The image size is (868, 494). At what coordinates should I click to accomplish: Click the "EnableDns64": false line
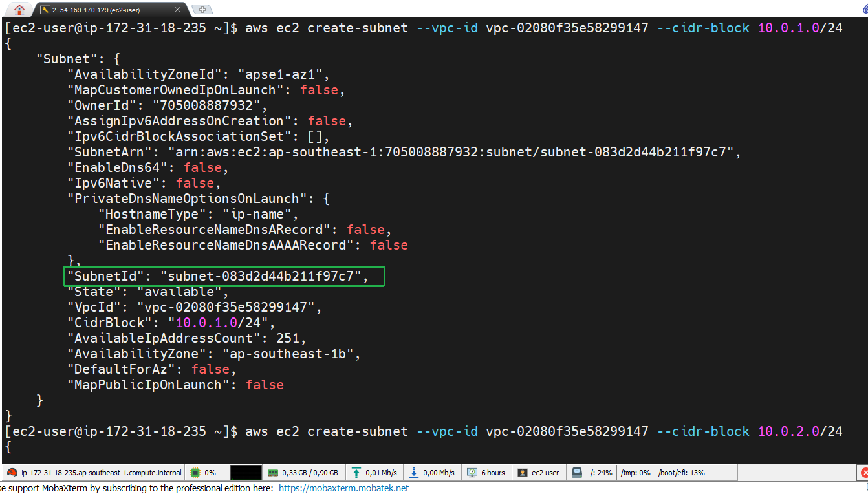(148, 167)
